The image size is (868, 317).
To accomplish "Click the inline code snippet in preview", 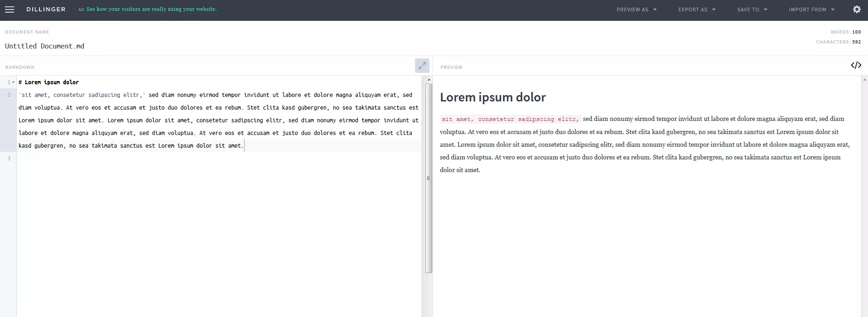I will (x=510, y=119).
